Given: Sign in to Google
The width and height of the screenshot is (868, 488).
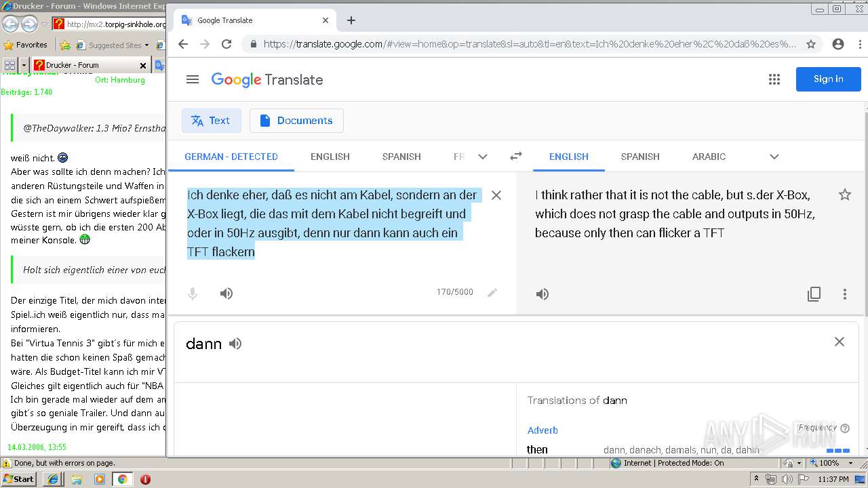Looking at the screenshot, I should point(829,79).
